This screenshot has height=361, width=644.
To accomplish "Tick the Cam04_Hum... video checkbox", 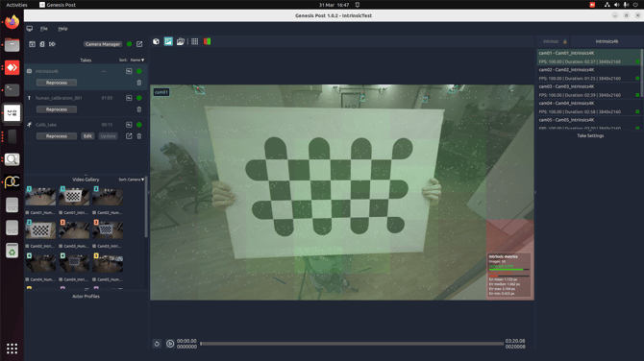I will tap(28, 279).
